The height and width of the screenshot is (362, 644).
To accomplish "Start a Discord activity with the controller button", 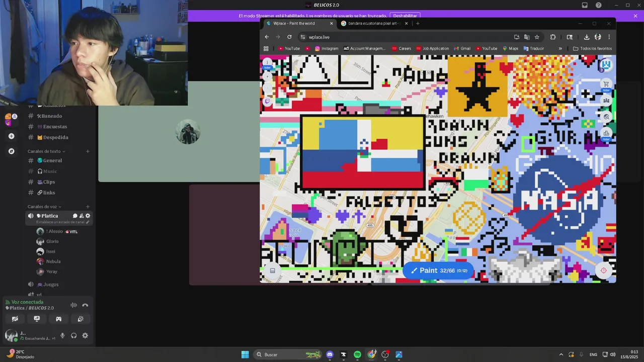I will click(58, 319).
